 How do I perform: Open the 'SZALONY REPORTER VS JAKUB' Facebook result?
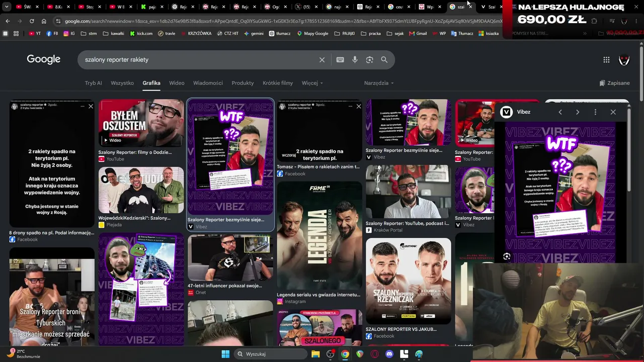click(401, 329)
